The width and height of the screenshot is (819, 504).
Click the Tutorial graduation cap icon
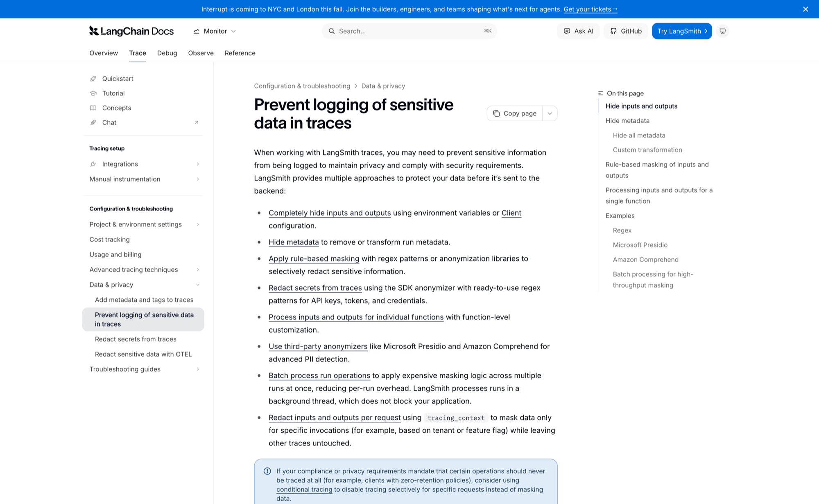pos(93,93)
